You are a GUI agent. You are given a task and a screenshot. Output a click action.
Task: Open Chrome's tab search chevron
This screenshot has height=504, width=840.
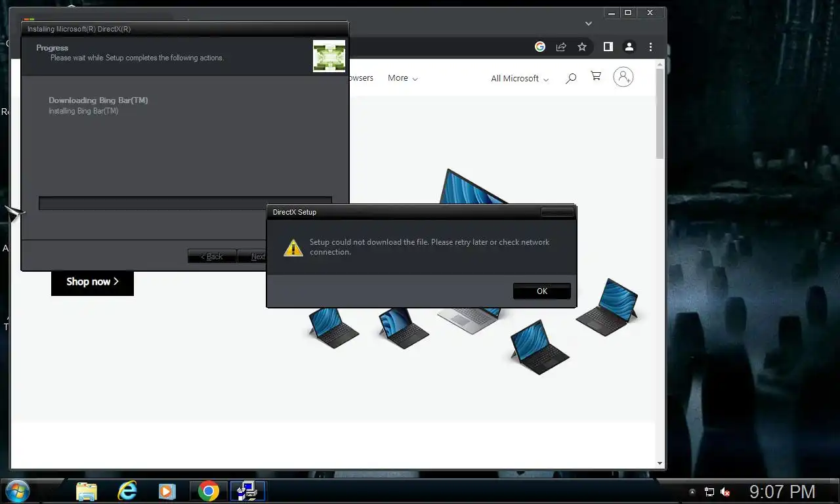(589, 24)
